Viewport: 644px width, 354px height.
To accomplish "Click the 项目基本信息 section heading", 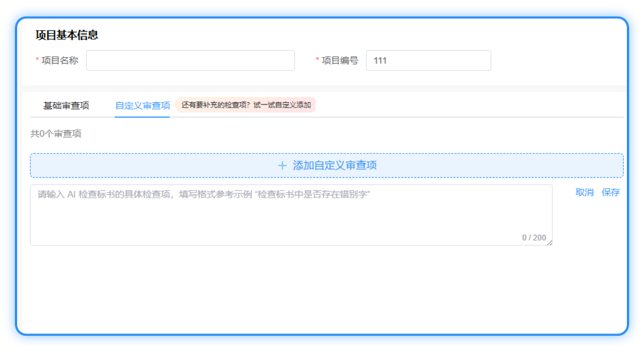I will [x=67, y=35].
